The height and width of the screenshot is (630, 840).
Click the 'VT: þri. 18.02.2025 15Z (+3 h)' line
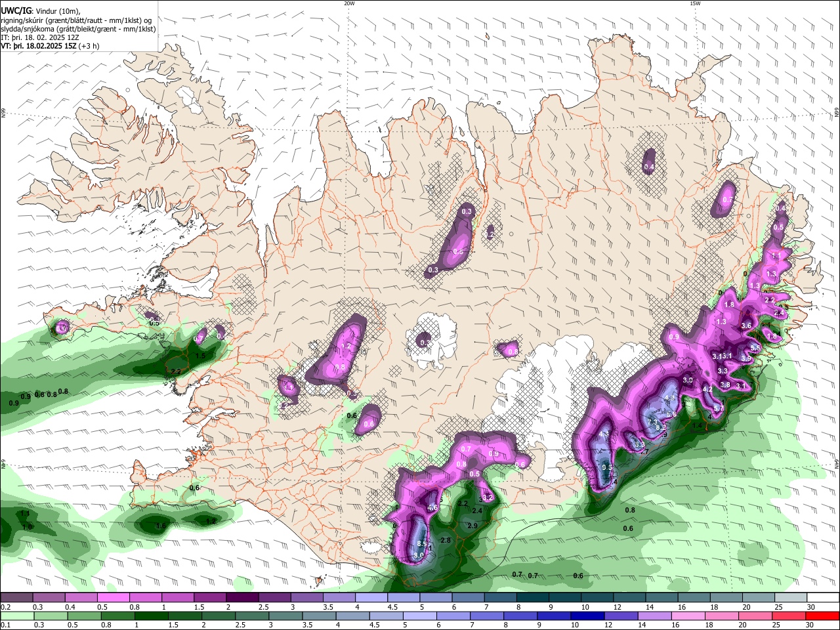click(x=50, y=46)
